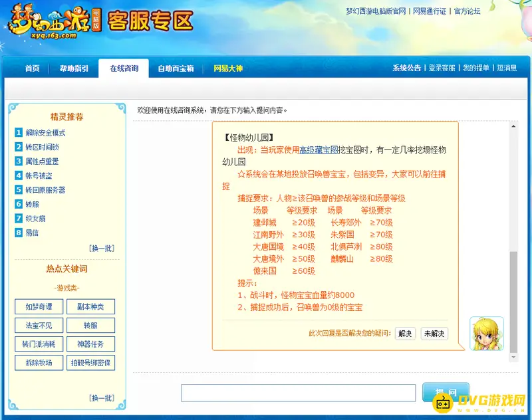532x420 pixels.
Task: Switch to the 在线咨询 tab
Action: (124, 68)
